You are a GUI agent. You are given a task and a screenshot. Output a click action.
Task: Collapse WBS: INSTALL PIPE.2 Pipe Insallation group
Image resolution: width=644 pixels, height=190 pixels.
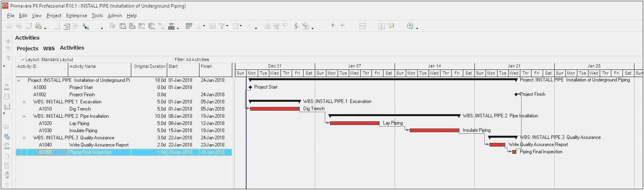pos(24,116)
